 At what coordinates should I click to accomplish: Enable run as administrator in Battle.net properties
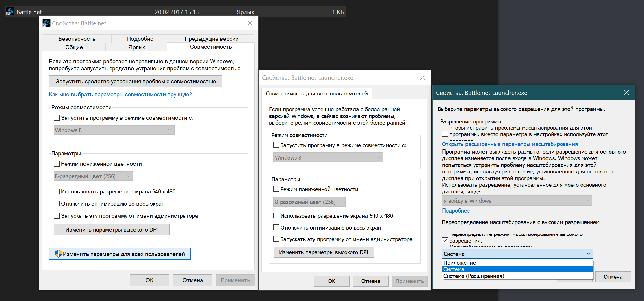(57, 216)
